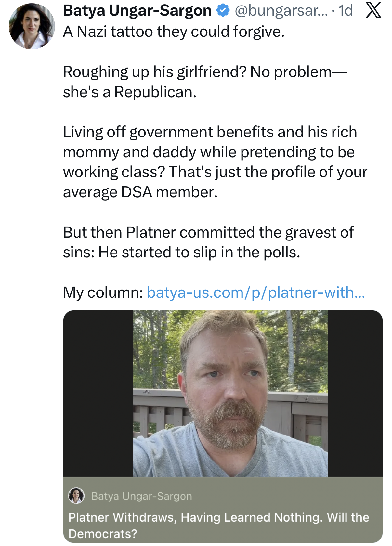Click the My column label text
Screen dimensions: 392x546
103,292
